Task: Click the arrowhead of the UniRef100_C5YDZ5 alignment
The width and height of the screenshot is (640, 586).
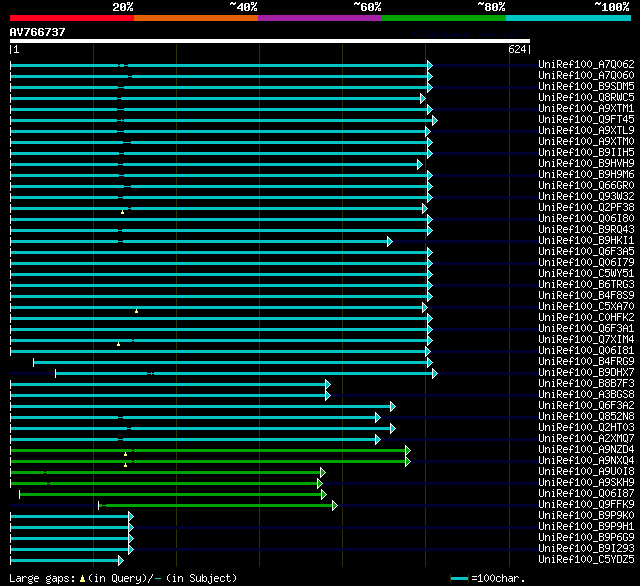Action: tap(121, 560)
